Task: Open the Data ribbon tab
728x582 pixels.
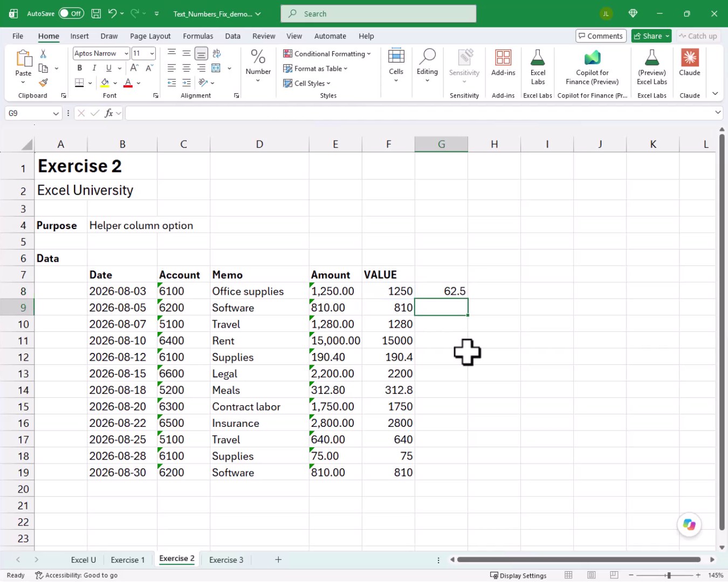Action: click(233, 36)
